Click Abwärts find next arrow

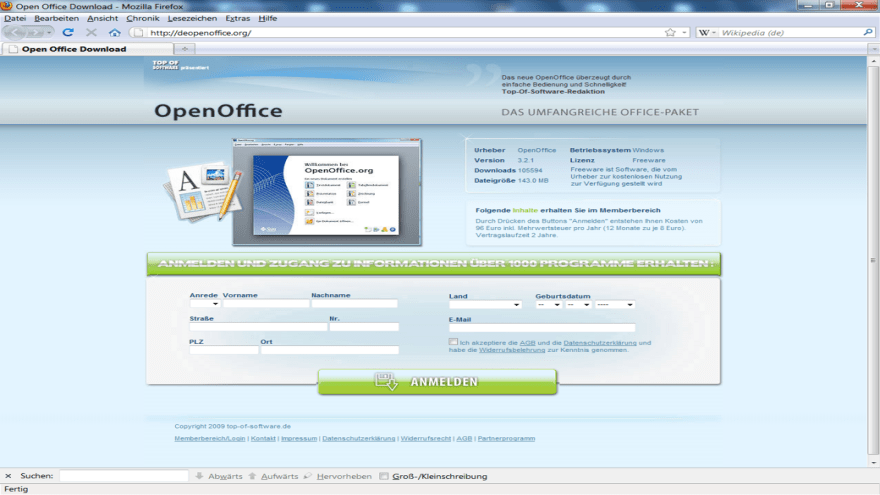[219, 476]
